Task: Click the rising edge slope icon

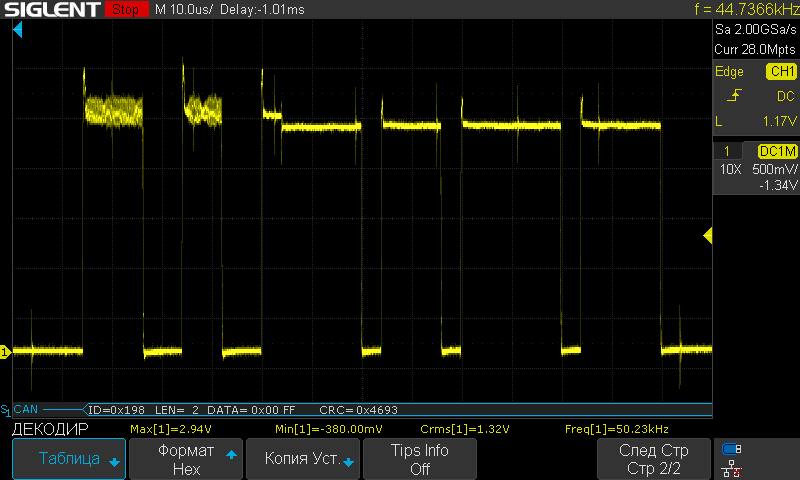Action: coord(734,95)
